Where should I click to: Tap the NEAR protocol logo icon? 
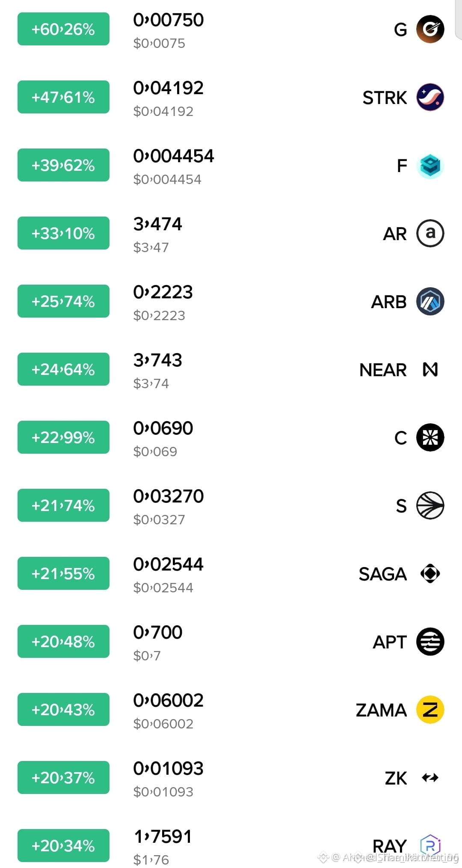pos(430,369)
